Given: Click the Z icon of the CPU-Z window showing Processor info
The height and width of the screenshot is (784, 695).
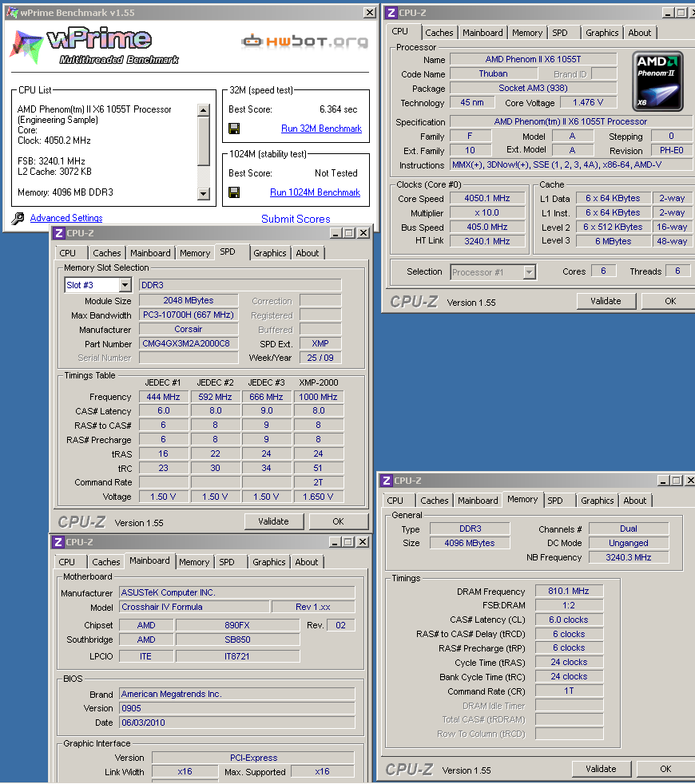Looking at the screenshot, I should tap(391, 13).
